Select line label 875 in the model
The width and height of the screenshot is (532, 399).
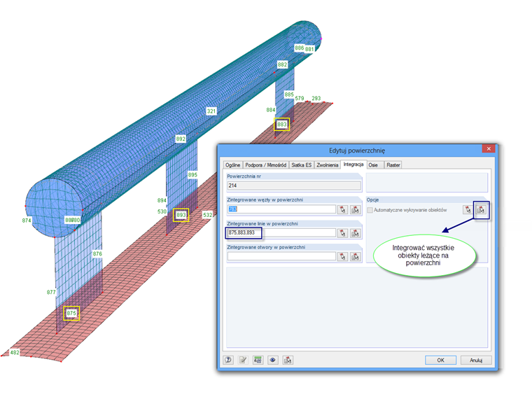(x=71, y=313)
